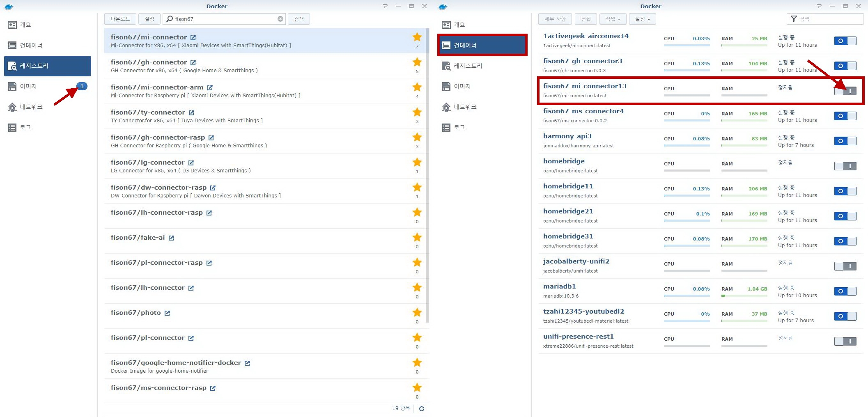868x417 pixels.
Task: Select the mariadb1 container name
Action: [559, 286]
